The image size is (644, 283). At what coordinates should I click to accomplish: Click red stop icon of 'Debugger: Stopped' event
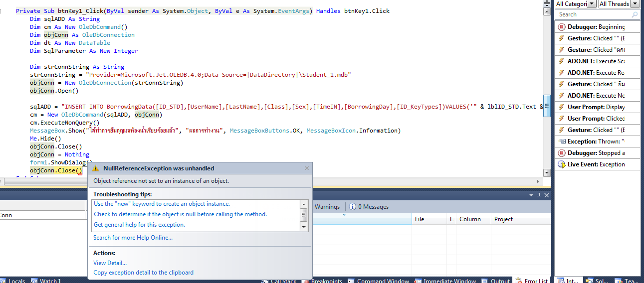point(561,153)
